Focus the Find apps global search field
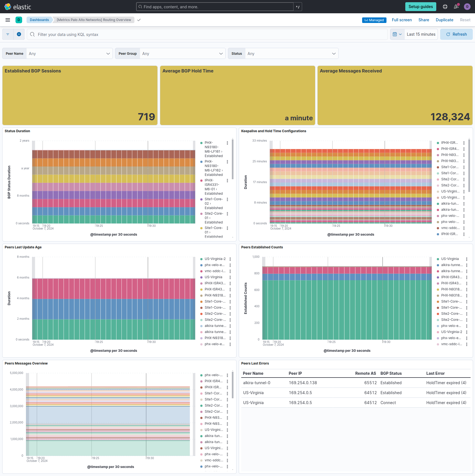Screen dimensions: 475x476 [215, 7]
